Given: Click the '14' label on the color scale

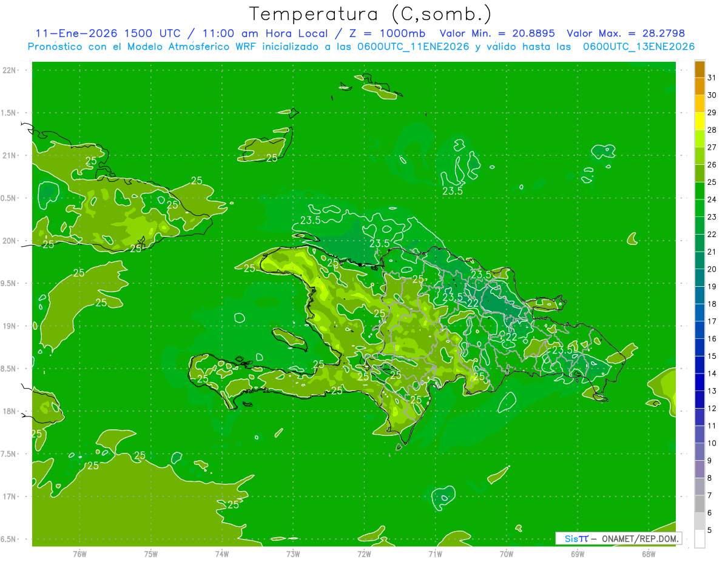Looking at the screenshot, I should 712,373.
